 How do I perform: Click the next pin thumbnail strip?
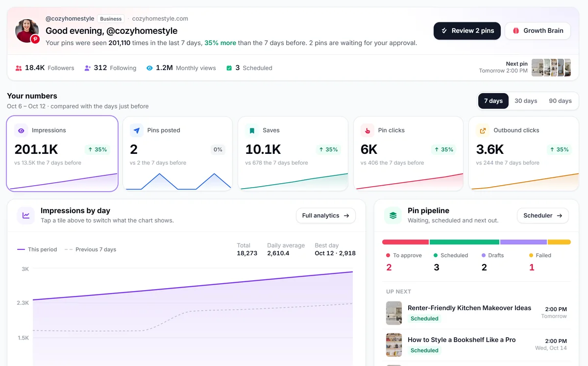(551, 68)
